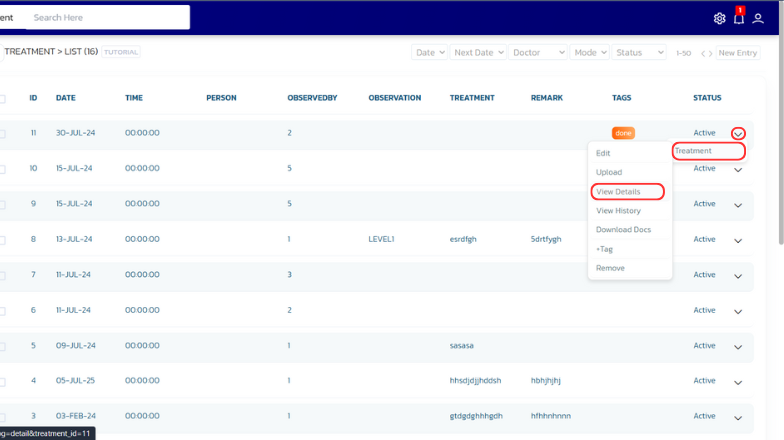The width and height of the screenshot is (784, 440).
Task: Open the Doctor filter dropdown
Action: coord(538,52)
